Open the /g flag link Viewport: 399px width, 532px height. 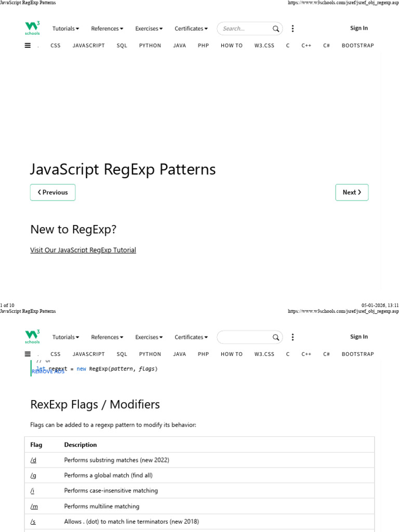click(x=33, y=476)
